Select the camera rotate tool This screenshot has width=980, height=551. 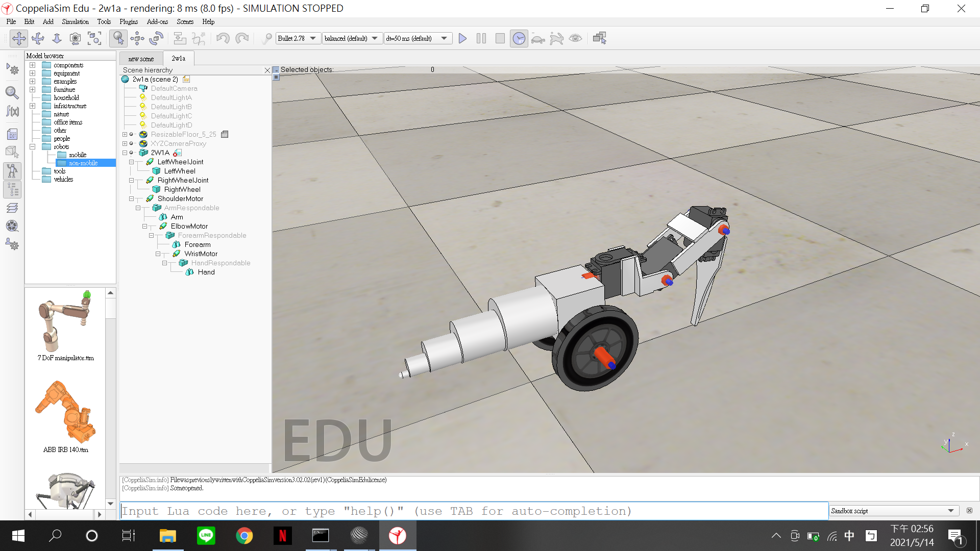(x=38, y=38)
